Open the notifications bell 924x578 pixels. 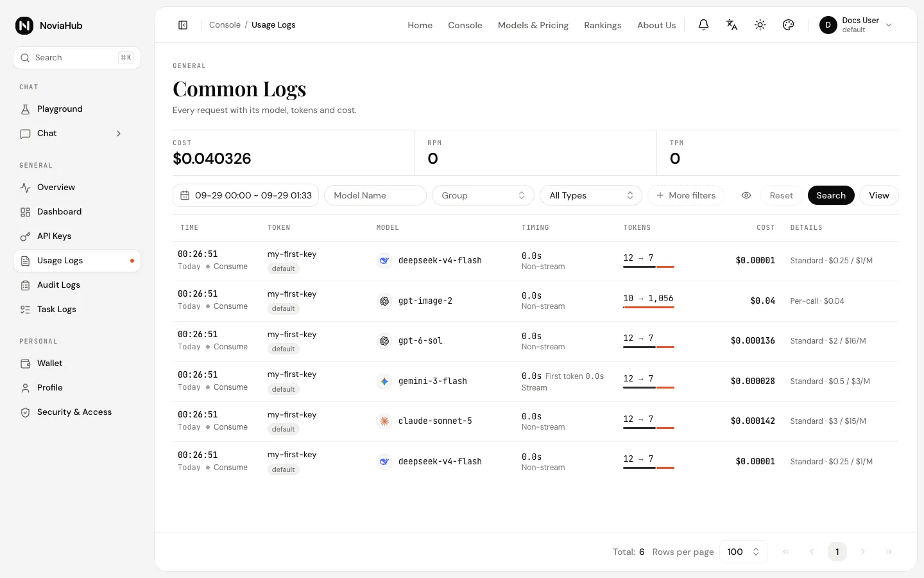[703, 25]
